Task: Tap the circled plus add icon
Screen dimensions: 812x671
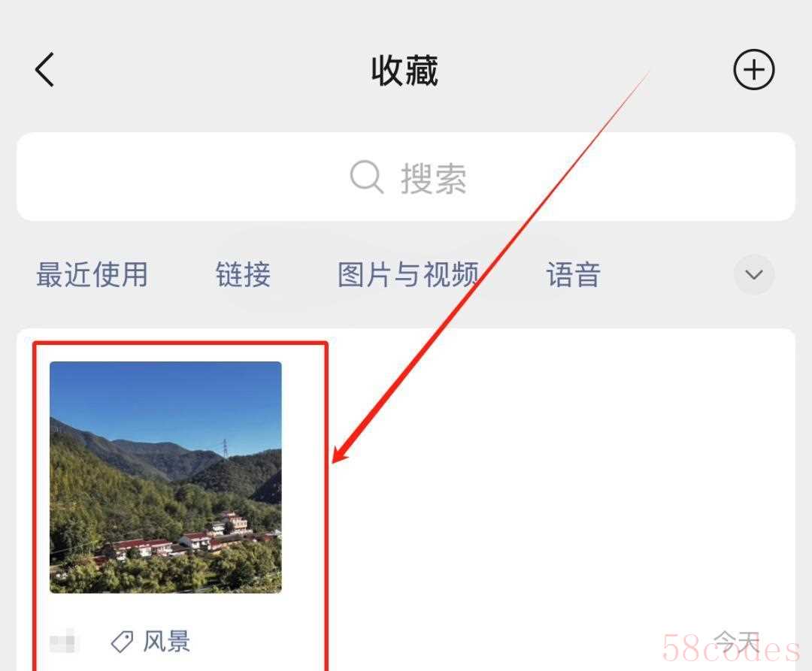Action: [753, 70]
